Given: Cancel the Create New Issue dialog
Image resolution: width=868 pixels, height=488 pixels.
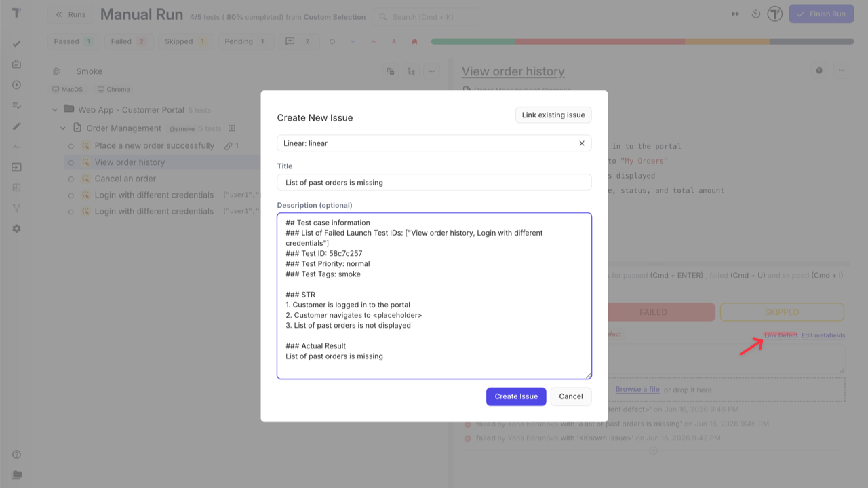Looking at the screenshot, I should coord(571,396).
